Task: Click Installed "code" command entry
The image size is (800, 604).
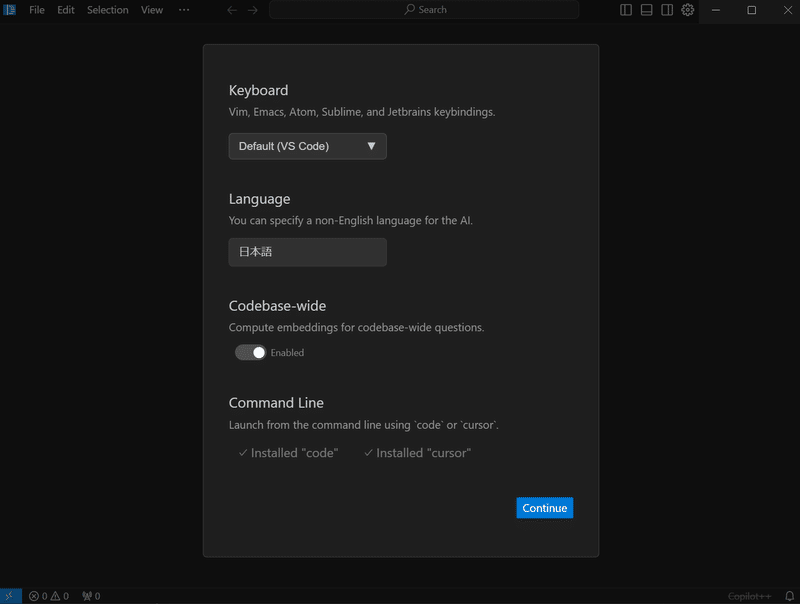Action: pos(288,453)
